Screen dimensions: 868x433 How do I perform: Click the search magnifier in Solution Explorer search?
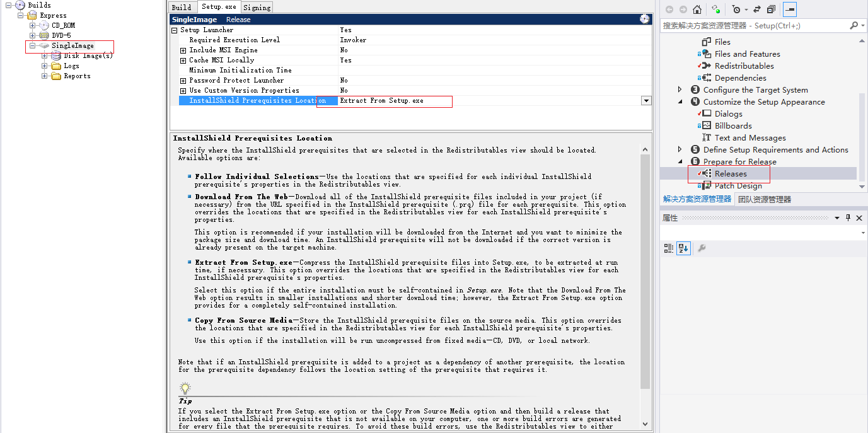pyautogui.click(x=855, y=26)
